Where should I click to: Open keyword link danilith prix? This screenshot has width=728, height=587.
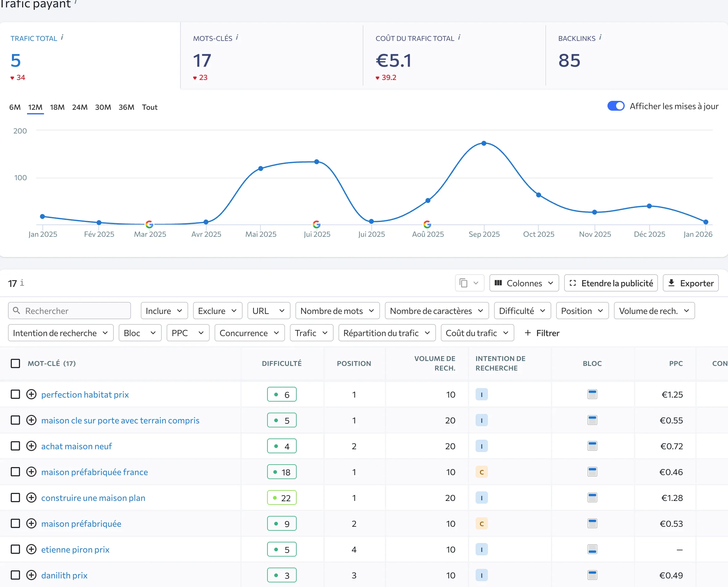(64, 575)
